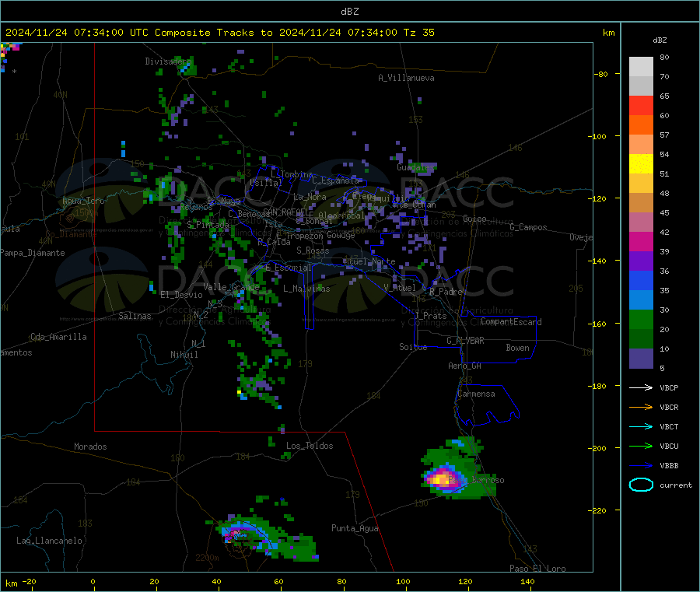
Task: Click the G_Campos place label
Action: 529,227
